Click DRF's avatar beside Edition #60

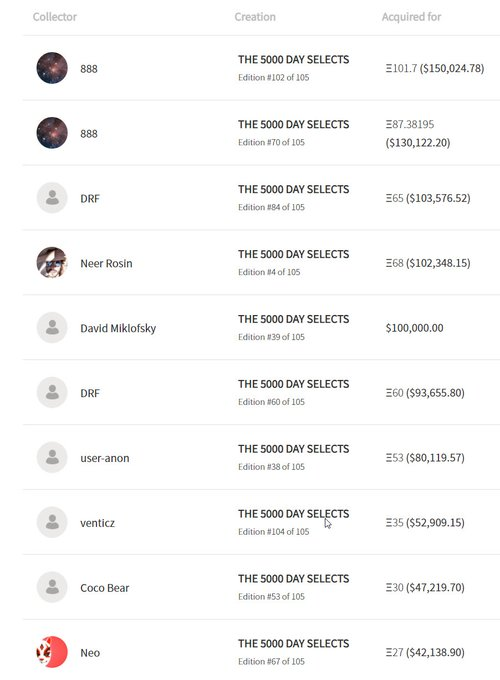tap(52, 392)
